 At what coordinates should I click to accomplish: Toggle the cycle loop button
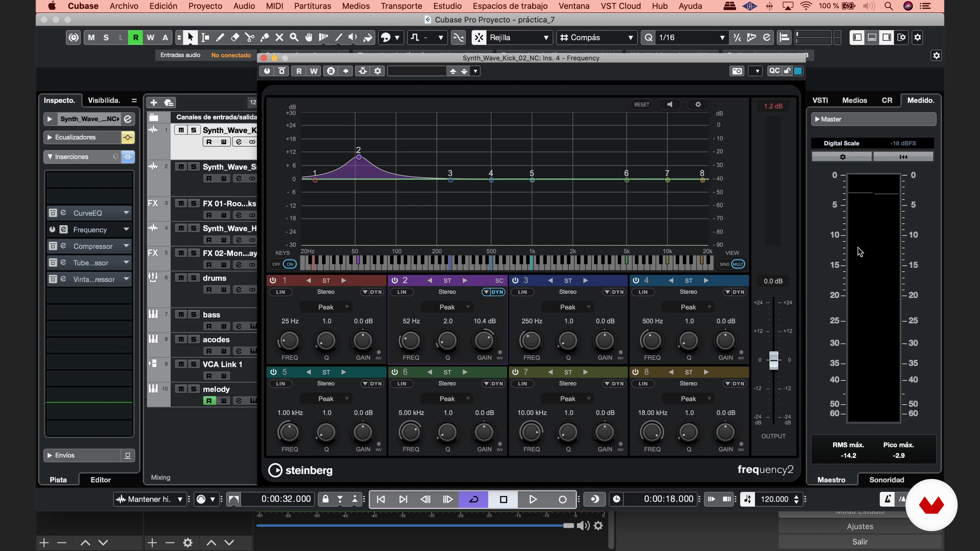pyautogui.click(x=474, y=499)
